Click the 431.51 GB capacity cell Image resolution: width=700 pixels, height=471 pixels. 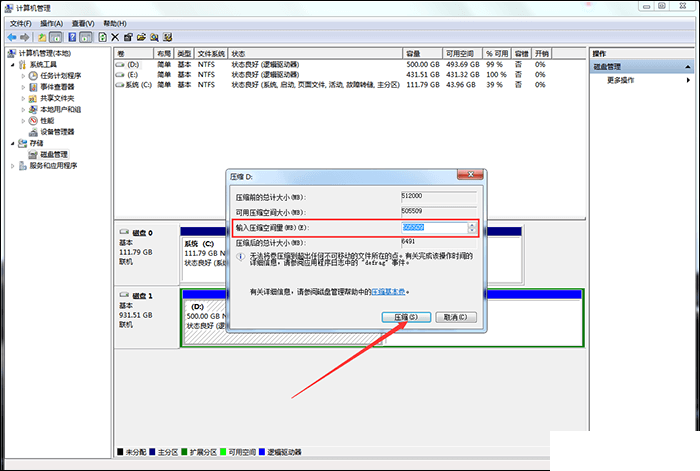click(423, 75)
